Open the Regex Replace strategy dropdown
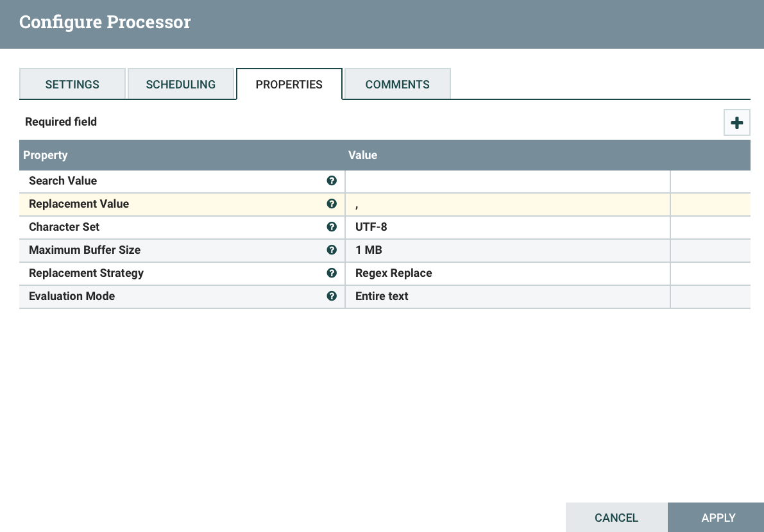This screenshot has height=532, width=764. [507, 274]
